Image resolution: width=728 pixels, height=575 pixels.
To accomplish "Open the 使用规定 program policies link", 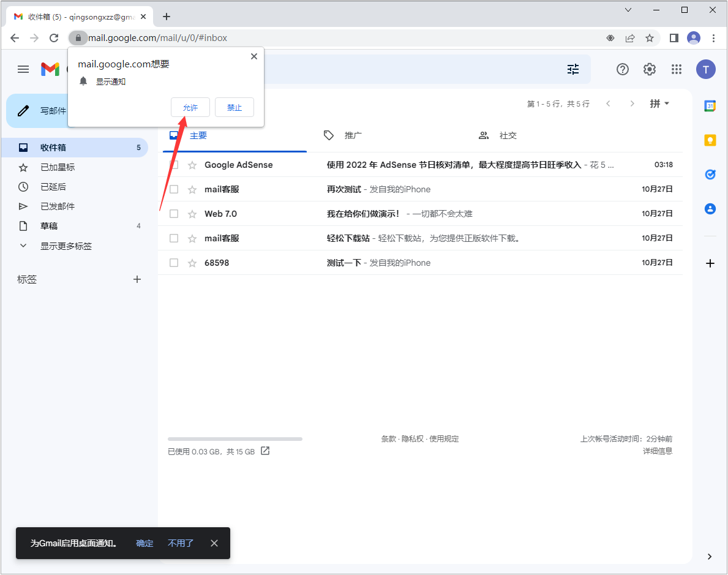I will [x=444, y=439].
